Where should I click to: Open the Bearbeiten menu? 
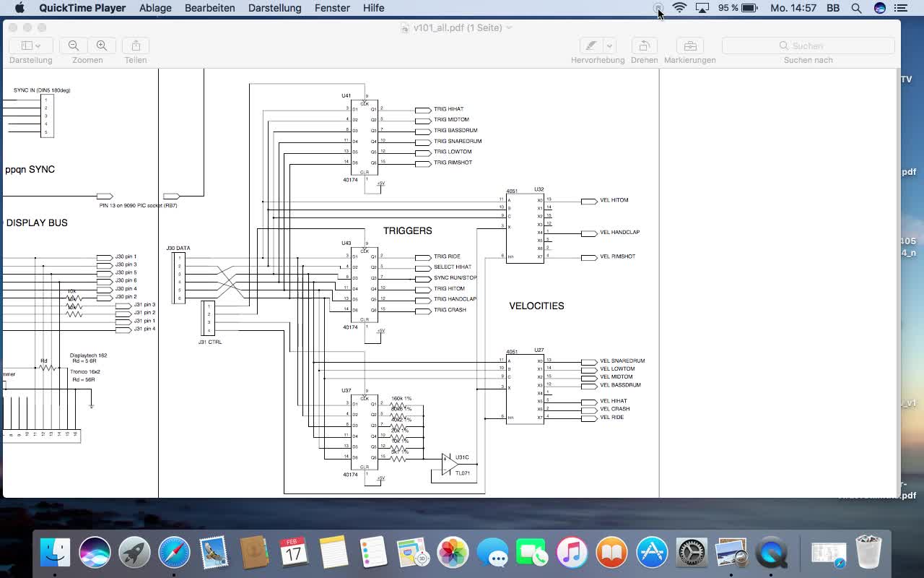[210, 8]
